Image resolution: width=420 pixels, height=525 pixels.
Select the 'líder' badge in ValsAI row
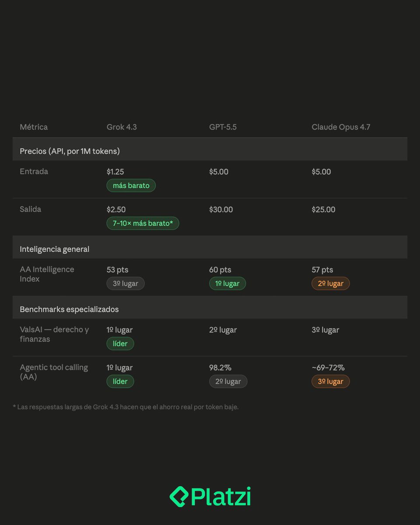pos(120,343)
